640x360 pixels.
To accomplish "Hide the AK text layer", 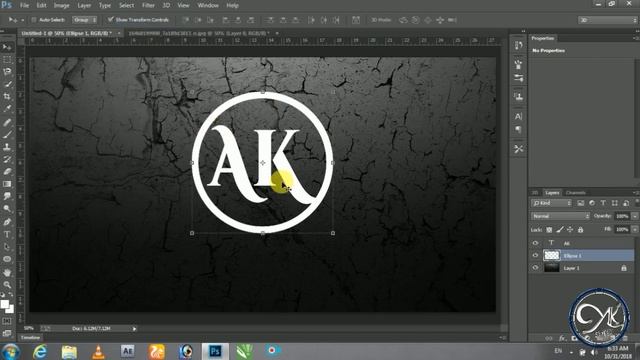I will 535,243.
